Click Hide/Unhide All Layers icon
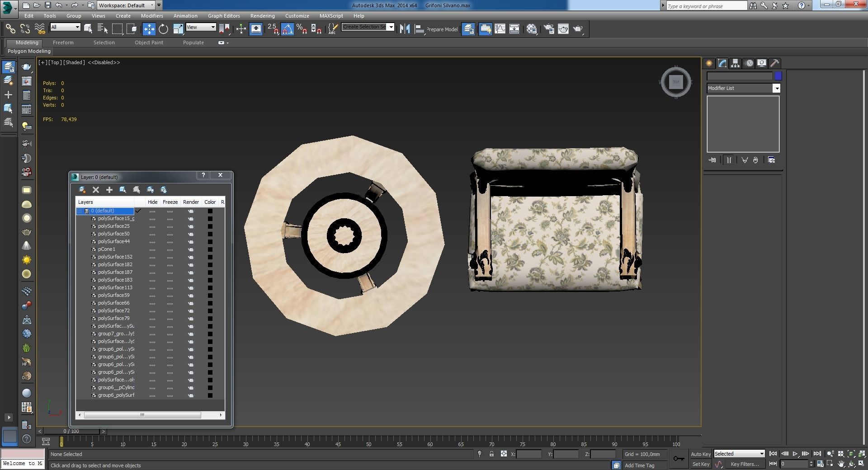This screenshot has height=470, width=868. click(x=150, y=190)
